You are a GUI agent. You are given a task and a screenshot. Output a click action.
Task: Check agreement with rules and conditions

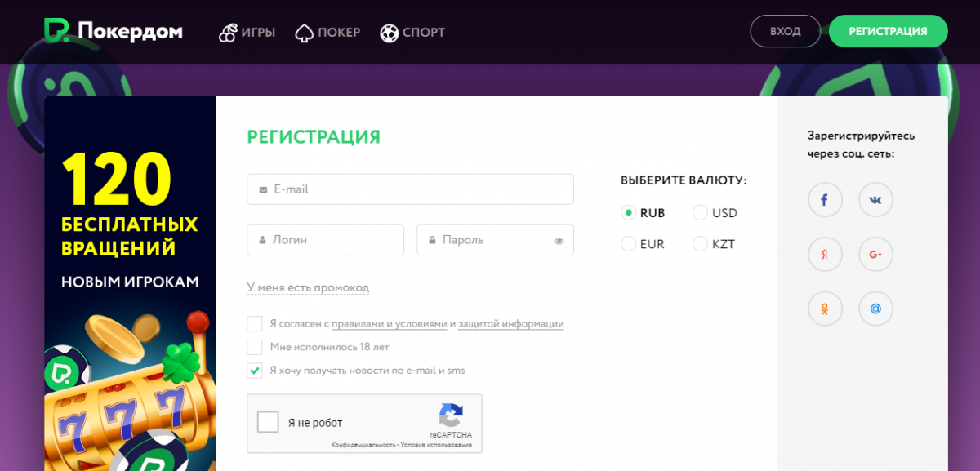tap(254, 323)
